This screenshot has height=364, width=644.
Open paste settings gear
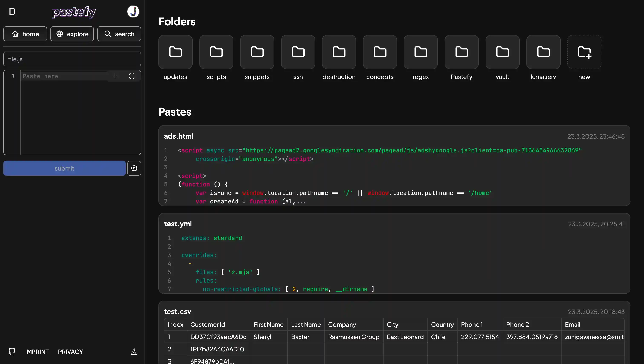pos(134,168)
